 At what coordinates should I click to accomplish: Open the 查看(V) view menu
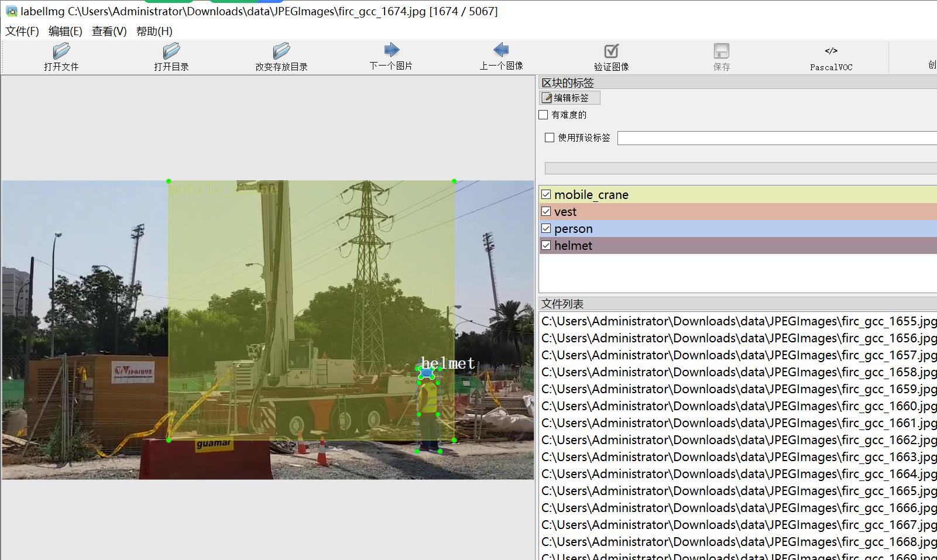pyautogui.click(x=109, y=31)
